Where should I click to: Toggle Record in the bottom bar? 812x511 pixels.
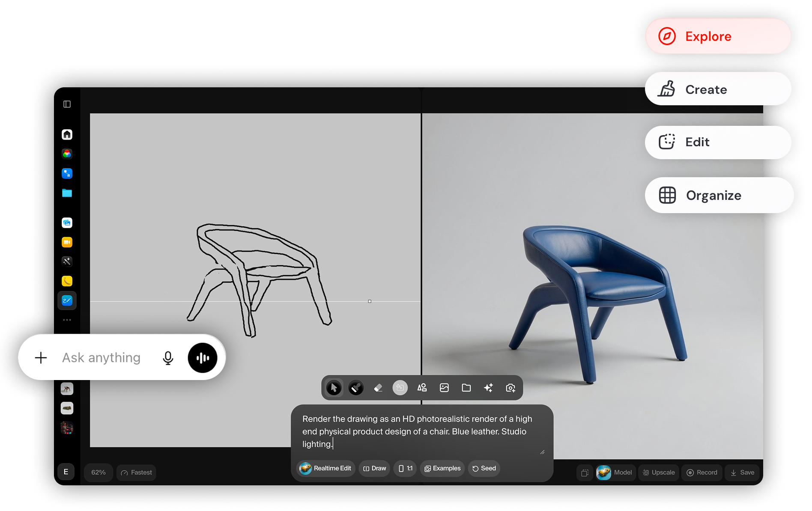pos(702,472)
